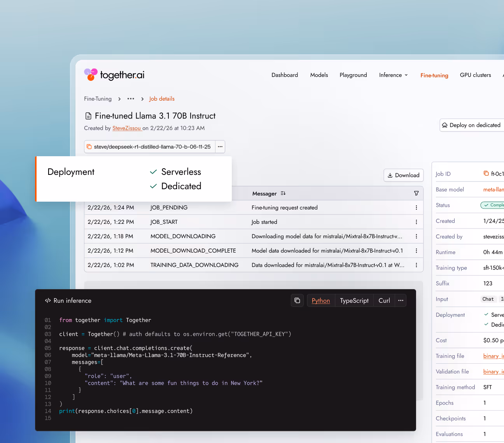The image size is (504, 443).
Task: Expand the Inference dropdown menu
Action: pyautogui.click(x=394, y=75)
